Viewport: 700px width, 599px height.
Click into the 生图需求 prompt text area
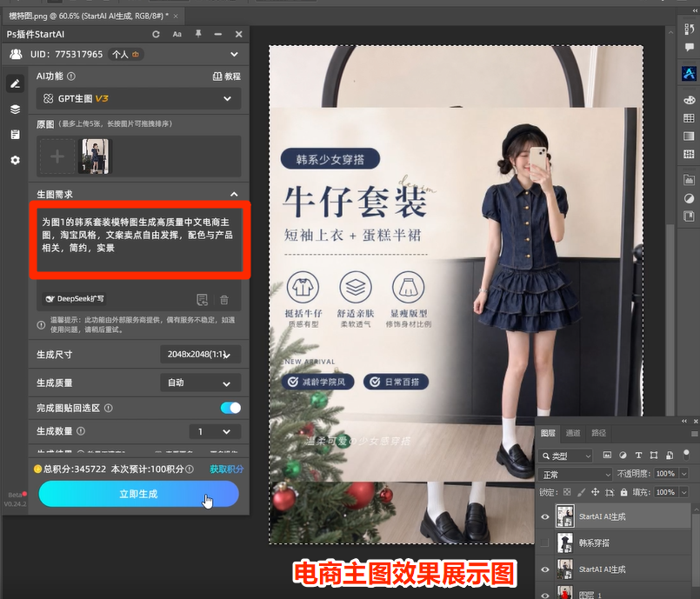[140, 240]
